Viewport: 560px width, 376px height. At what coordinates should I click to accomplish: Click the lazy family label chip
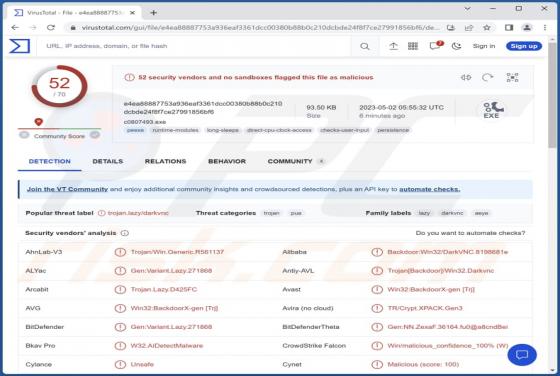[424, 213]
